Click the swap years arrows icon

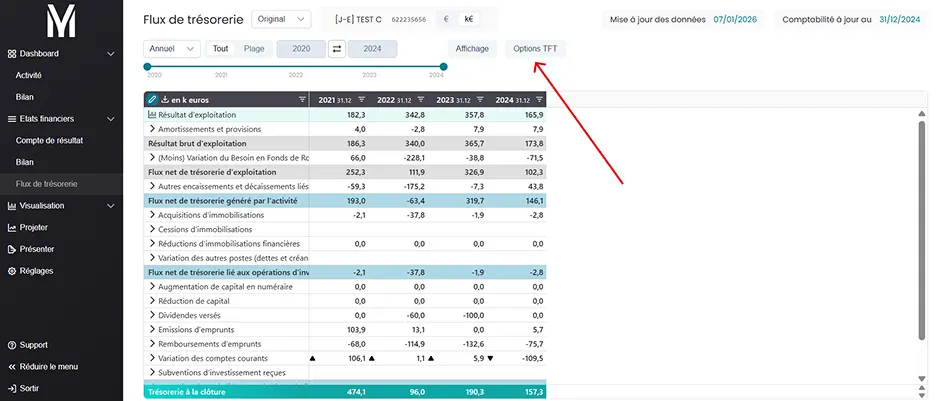point(337,49)
